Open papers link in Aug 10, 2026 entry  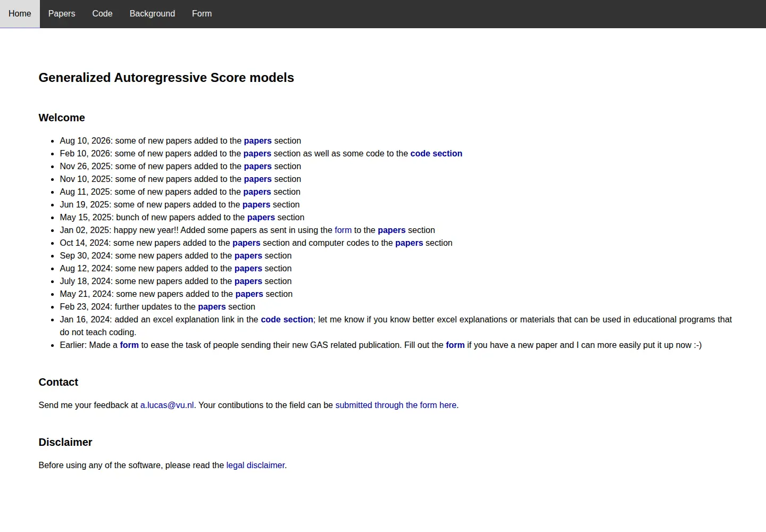pyautogui.click(x=258, y=141)
